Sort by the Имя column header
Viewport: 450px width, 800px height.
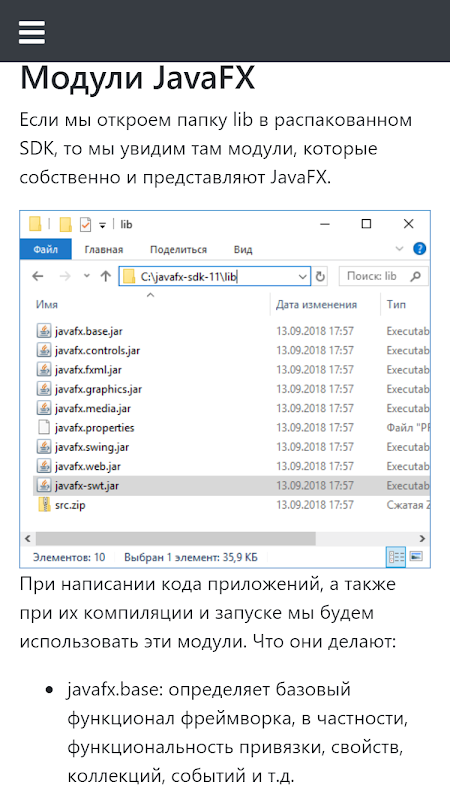(46, 305)
